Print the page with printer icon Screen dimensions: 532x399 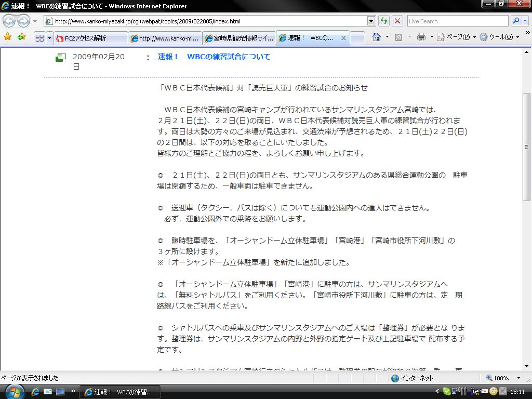[x=421, y=37]
